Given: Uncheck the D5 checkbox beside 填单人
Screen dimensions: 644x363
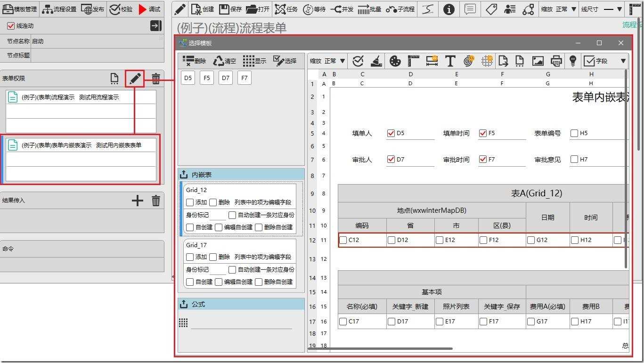Looking at the screenshot, I should [391, 133].
